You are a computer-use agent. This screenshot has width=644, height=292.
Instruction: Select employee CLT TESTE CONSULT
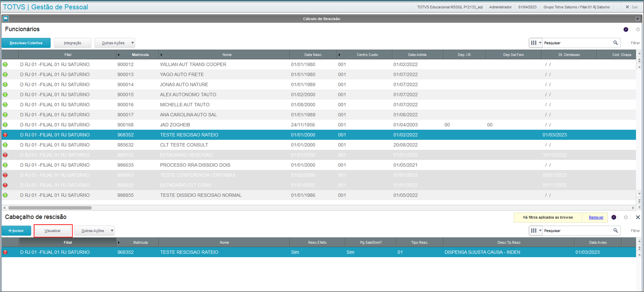[319, 145]
